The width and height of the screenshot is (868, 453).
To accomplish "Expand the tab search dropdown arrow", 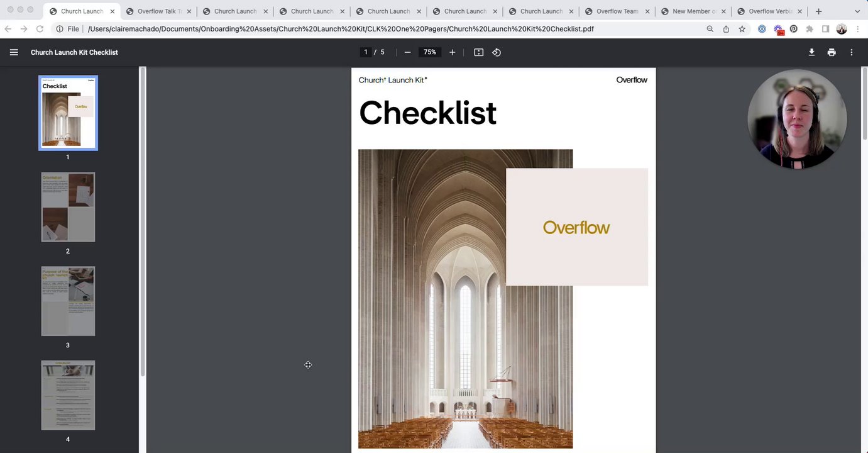I will tap(857, 11).
